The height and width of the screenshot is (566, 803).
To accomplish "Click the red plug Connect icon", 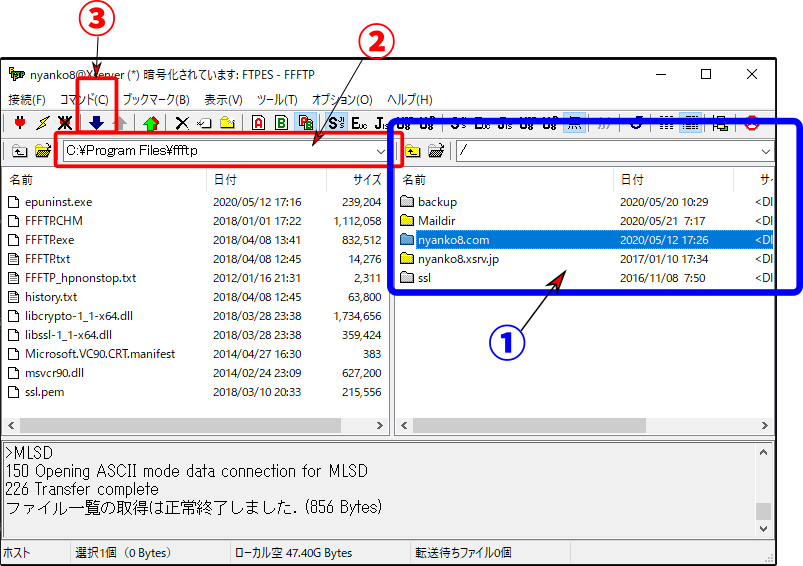I will (20, 123).
